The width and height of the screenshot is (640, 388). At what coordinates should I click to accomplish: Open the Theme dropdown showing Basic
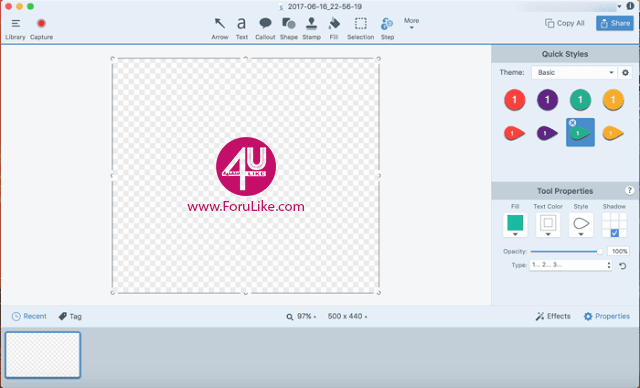[x=574, y=73]
